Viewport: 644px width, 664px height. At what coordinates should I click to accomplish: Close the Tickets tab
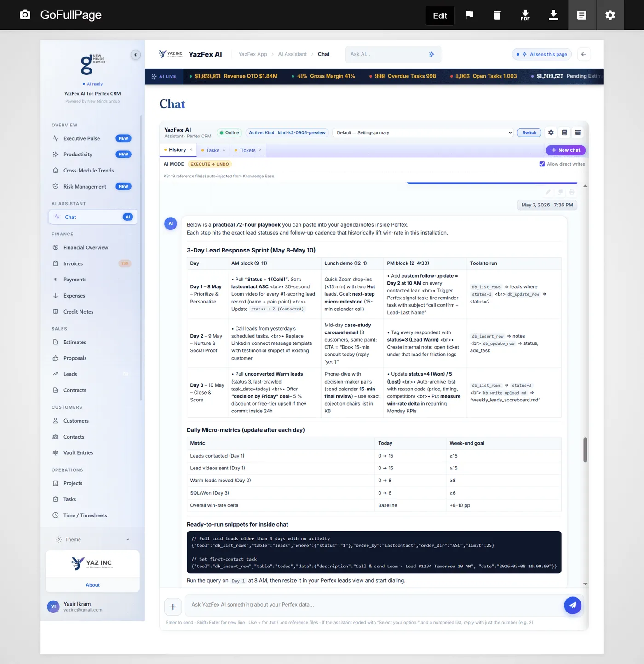point(260,150)
